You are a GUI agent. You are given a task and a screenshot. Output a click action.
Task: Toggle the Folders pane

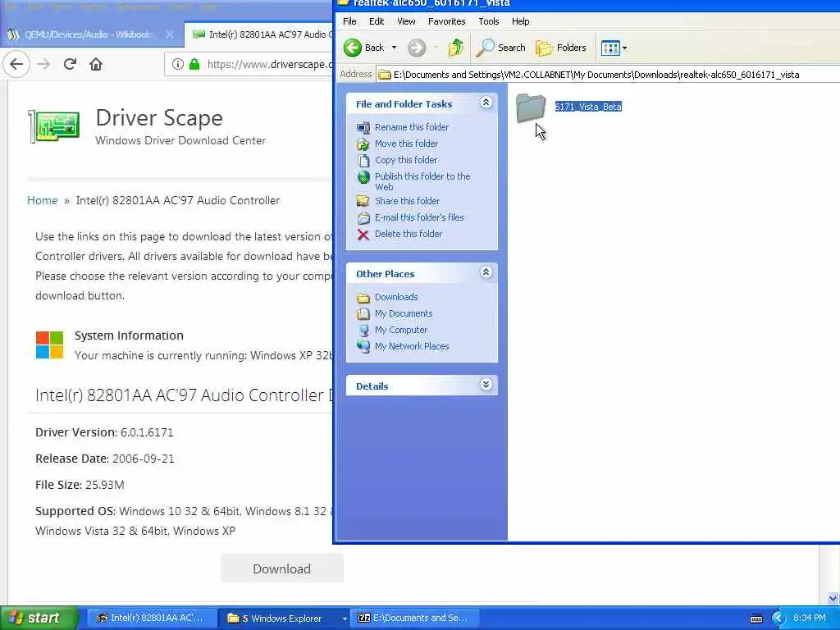coord(561,48)
